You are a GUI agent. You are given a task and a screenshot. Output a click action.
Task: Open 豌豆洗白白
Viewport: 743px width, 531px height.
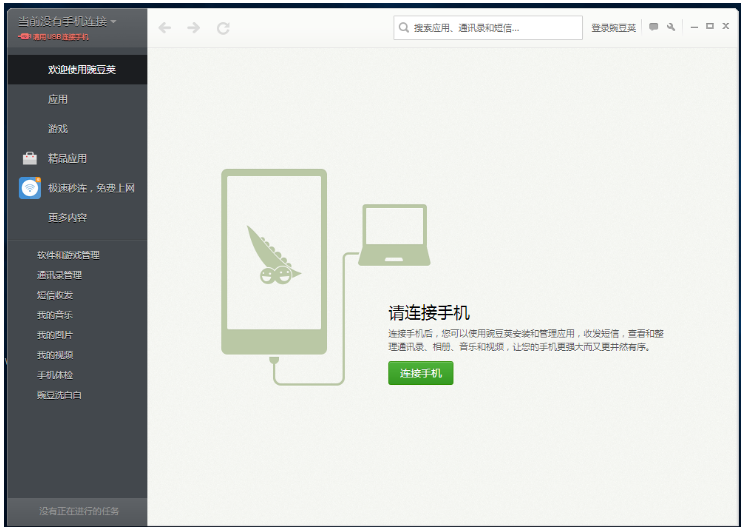tap(59, 395)
